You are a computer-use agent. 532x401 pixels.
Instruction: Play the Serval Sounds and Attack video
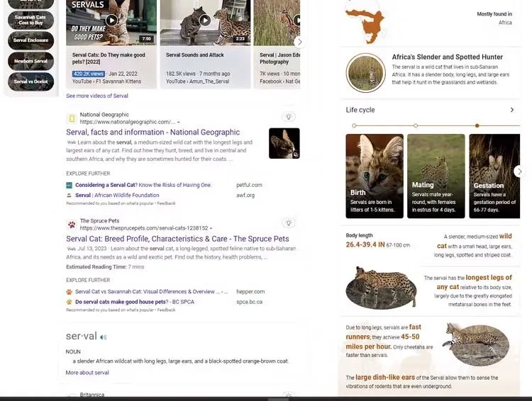(x=204, y=21)
